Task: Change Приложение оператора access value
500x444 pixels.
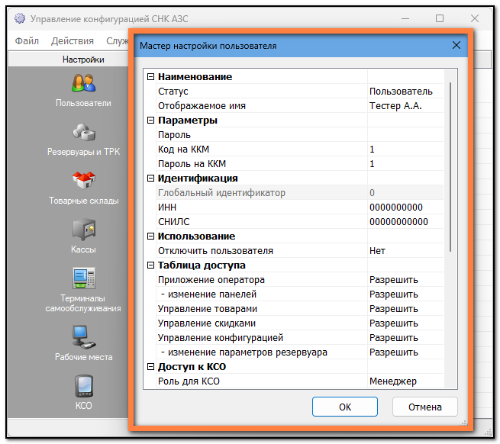Action: coord(406,280)
